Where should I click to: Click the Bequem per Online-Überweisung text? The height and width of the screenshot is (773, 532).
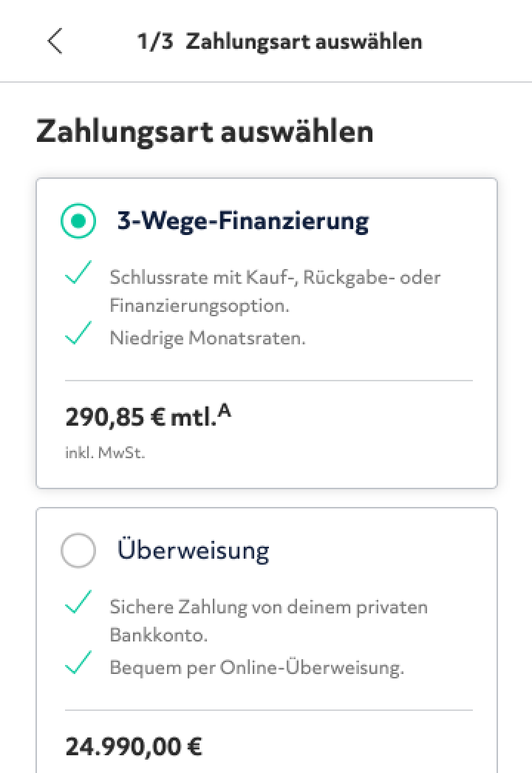click(257, 669)
